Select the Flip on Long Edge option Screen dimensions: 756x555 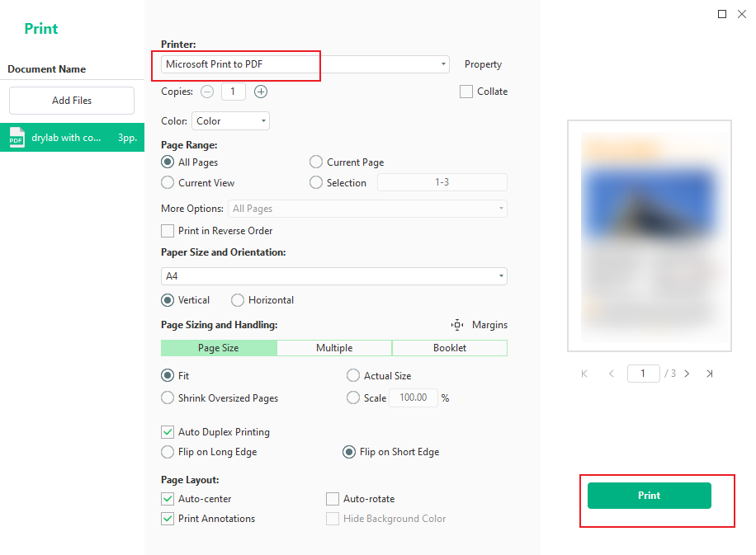[168, 452]
